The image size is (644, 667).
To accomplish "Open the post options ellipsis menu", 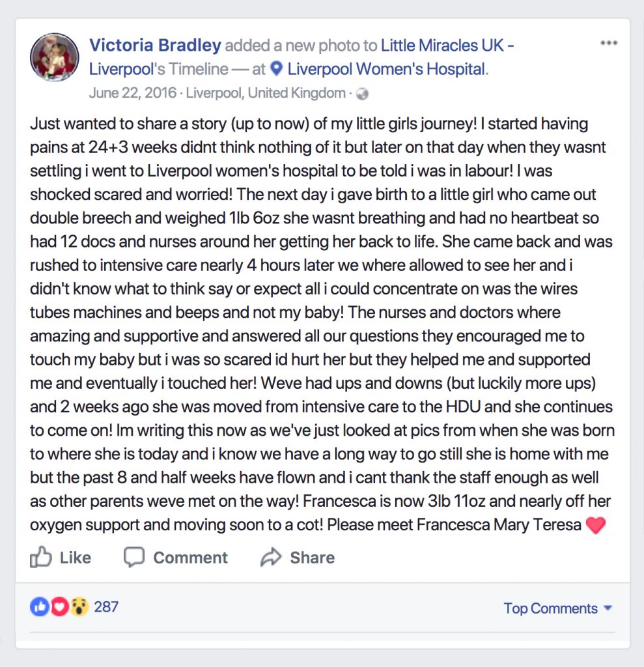I will 609,43.
